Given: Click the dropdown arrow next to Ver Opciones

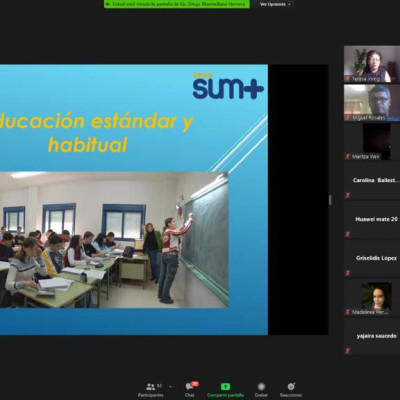Looking at the screenshot, I should [x=289, y=4].
